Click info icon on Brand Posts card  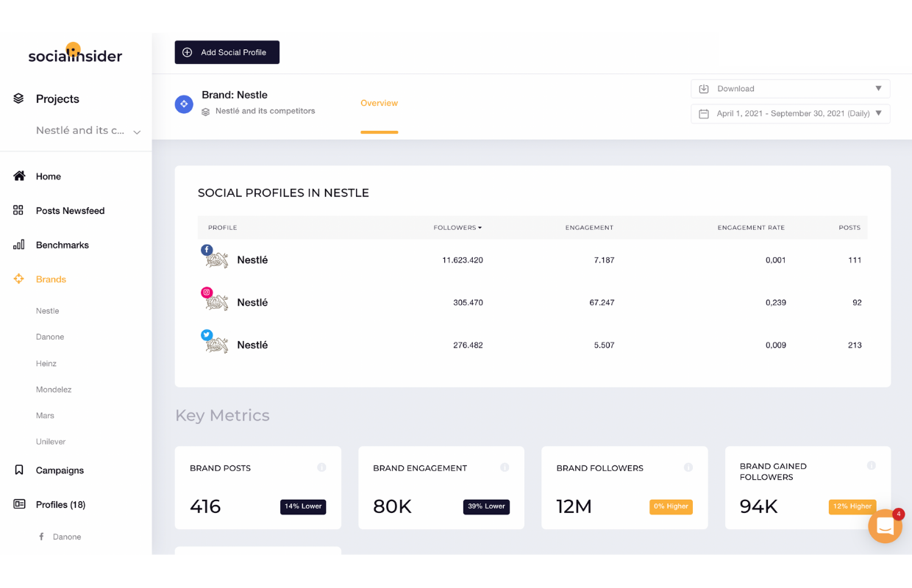pyautogui.click(x=321, y=467)
